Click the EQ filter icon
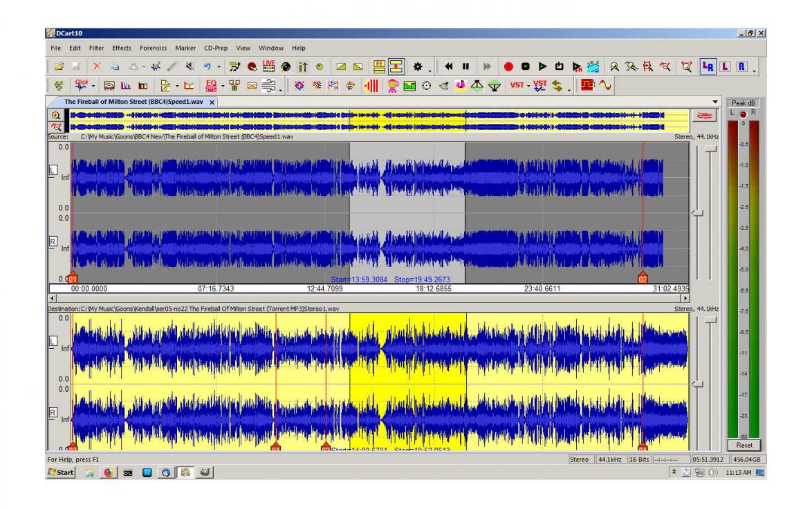The image size is (812, 508). tap(211, 85)
